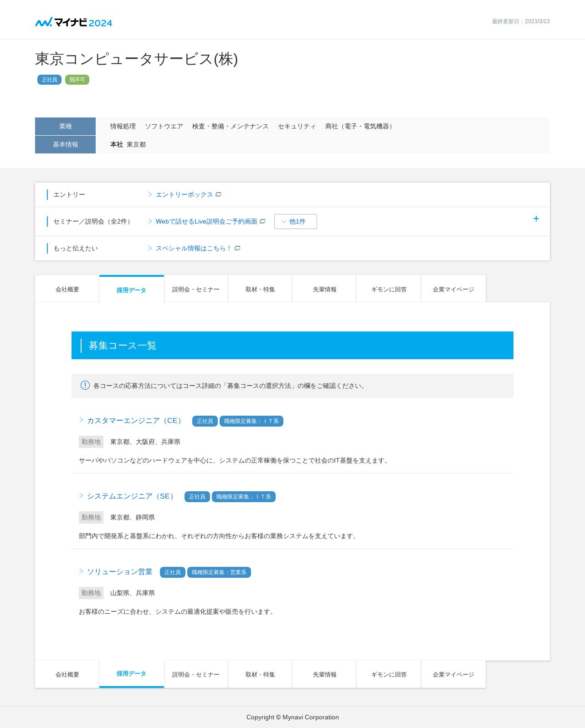Click arrow icon before システムエンジニア（SE）

(81, 495)
